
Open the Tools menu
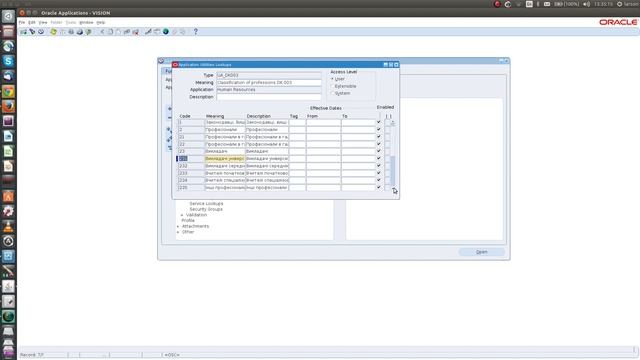pyautogui.click(x=71, y=22)
